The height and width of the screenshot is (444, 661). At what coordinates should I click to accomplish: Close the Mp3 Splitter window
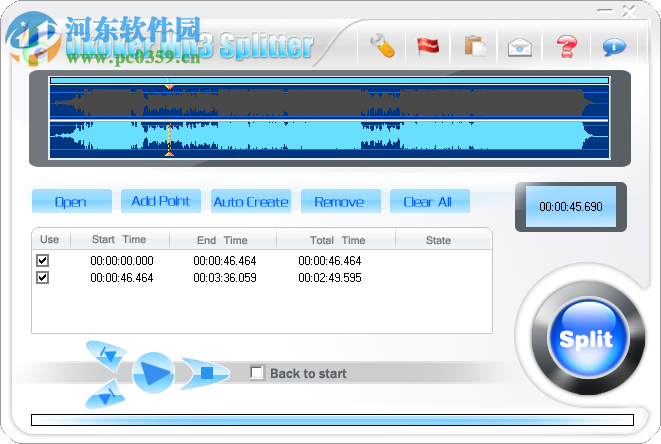[x=629, y=11]
